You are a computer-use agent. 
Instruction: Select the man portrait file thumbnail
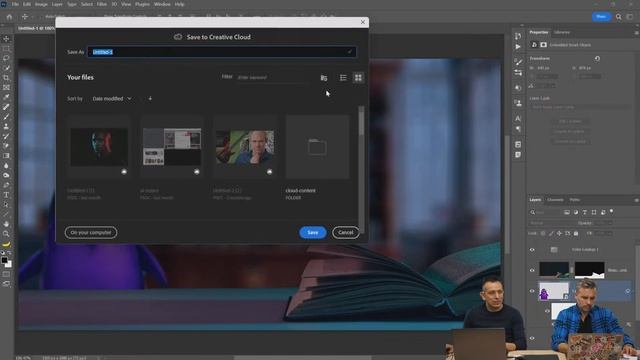pyautogui.click(x=244, y=147)
